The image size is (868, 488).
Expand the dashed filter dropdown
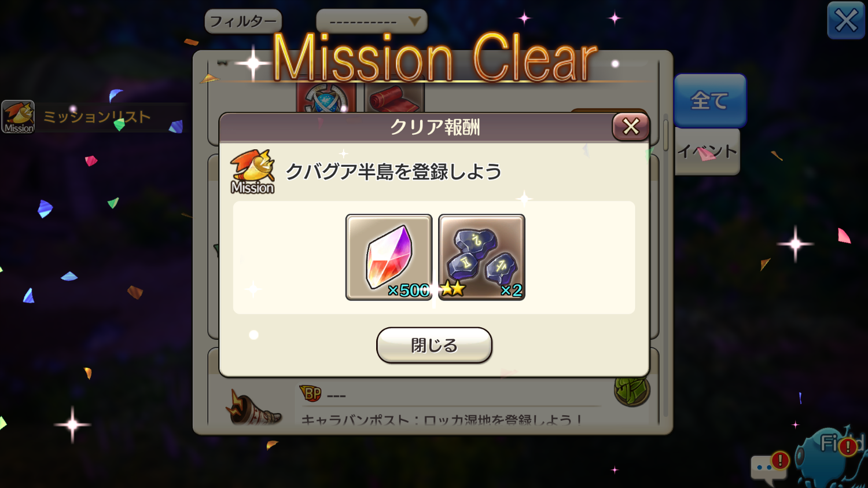372,21
